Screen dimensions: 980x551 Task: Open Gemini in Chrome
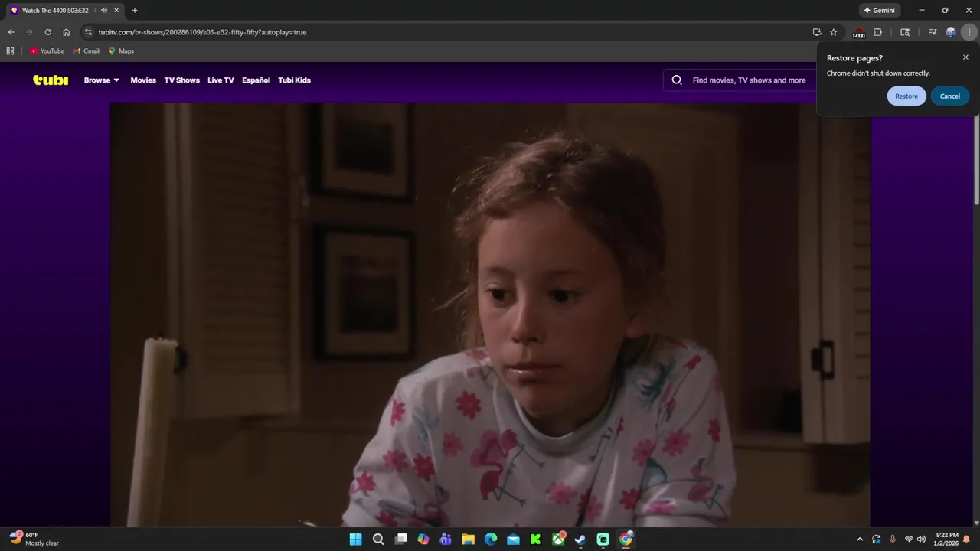879,10
